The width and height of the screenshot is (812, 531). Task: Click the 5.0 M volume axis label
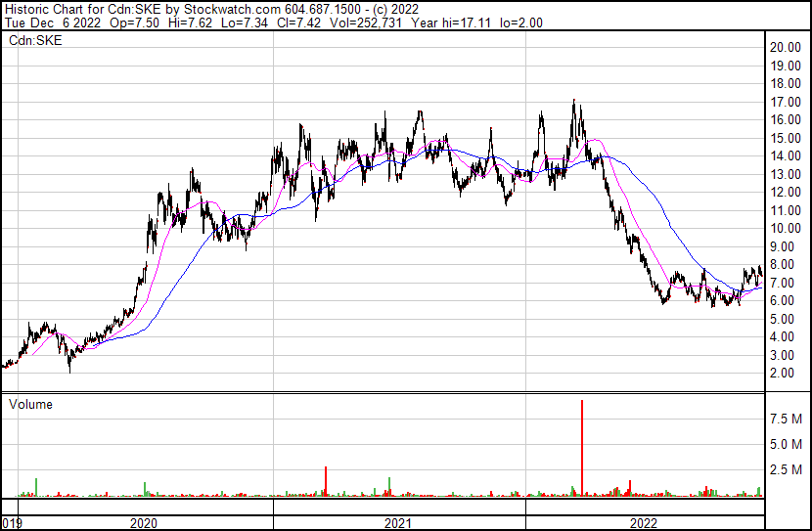[786, 445]
